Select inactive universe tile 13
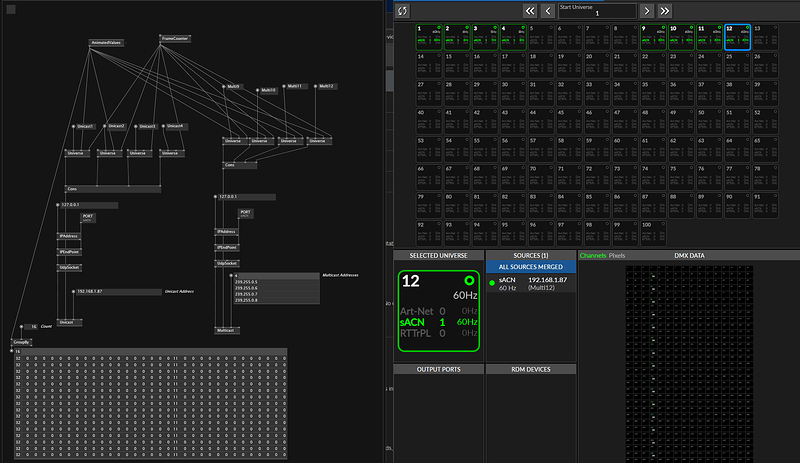 pyautogui.click(x=765, y=37)
